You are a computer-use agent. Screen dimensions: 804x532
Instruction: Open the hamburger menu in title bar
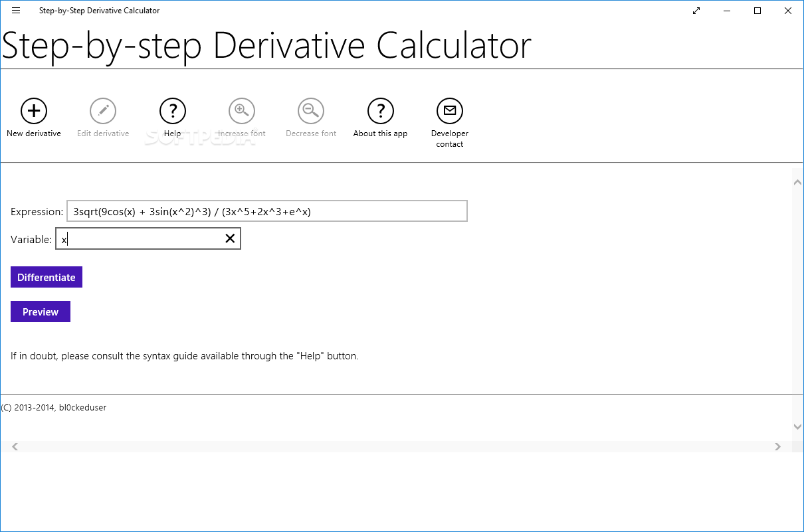16,11
